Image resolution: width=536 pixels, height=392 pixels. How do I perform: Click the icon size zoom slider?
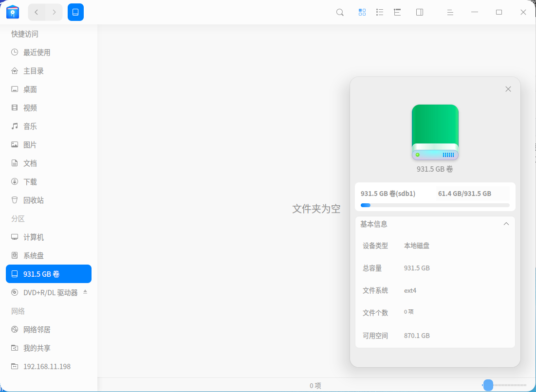488,385
